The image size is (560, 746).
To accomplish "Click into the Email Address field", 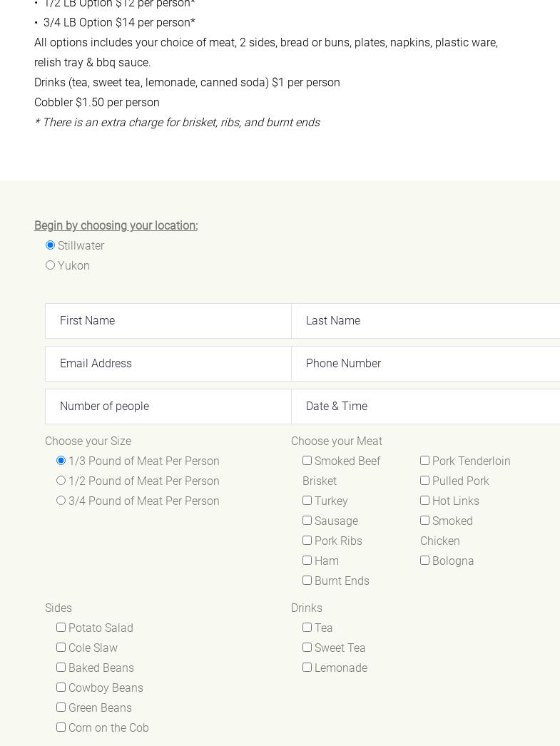I will click(x=168, y=364).
